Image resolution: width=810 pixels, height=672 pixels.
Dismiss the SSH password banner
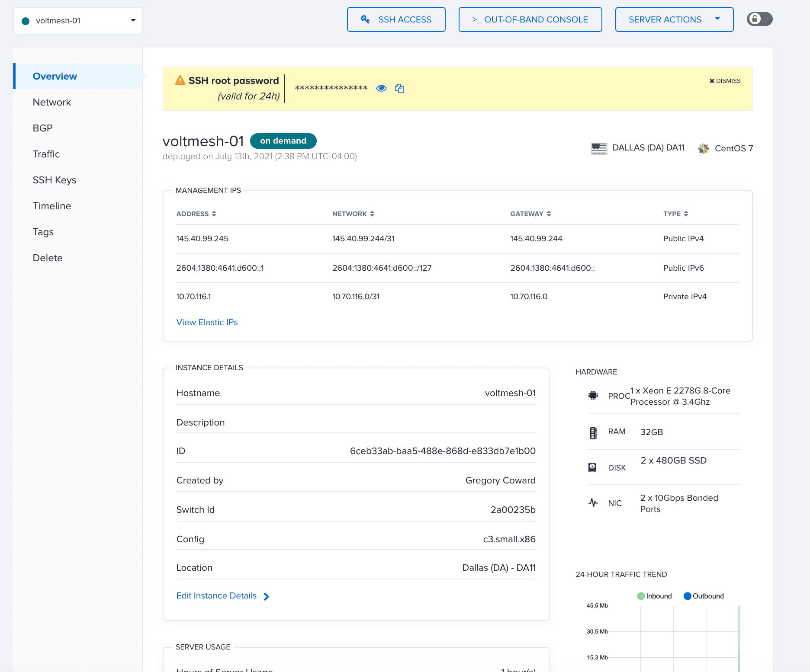pos(725,81)
